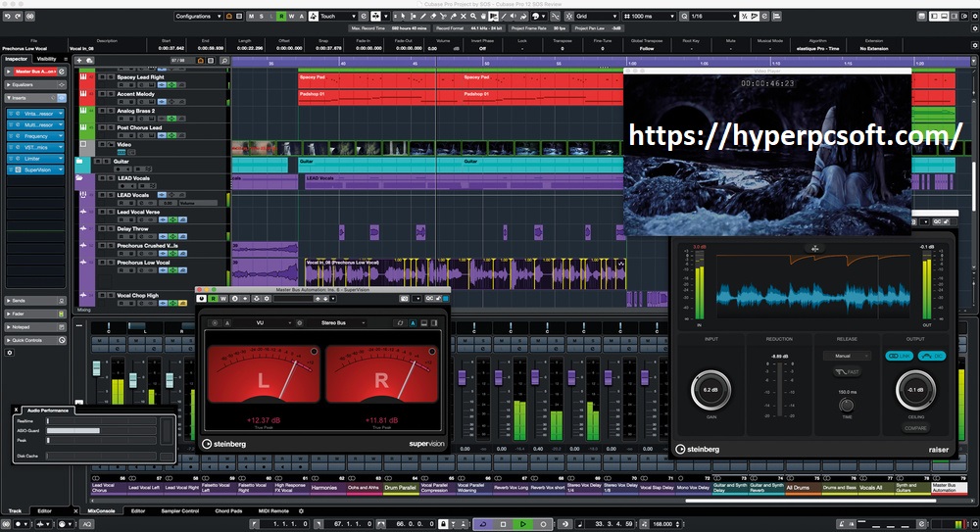Viewport: 980px width, 532px height.
Task: Click the Compare button in Raiser
Action: click(x=915, y=428)
